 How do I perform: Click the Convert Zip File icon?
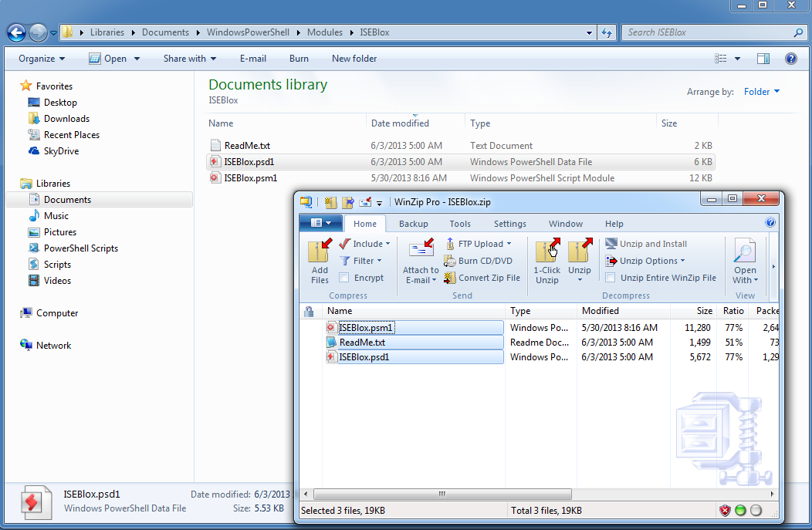point(449,278)
